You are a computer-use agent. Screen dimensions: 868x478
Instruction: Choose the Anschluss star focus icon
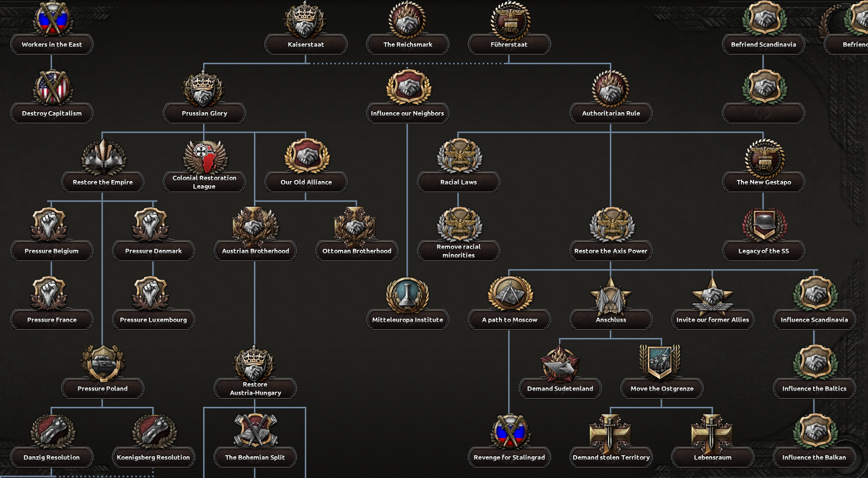point(611,295)
